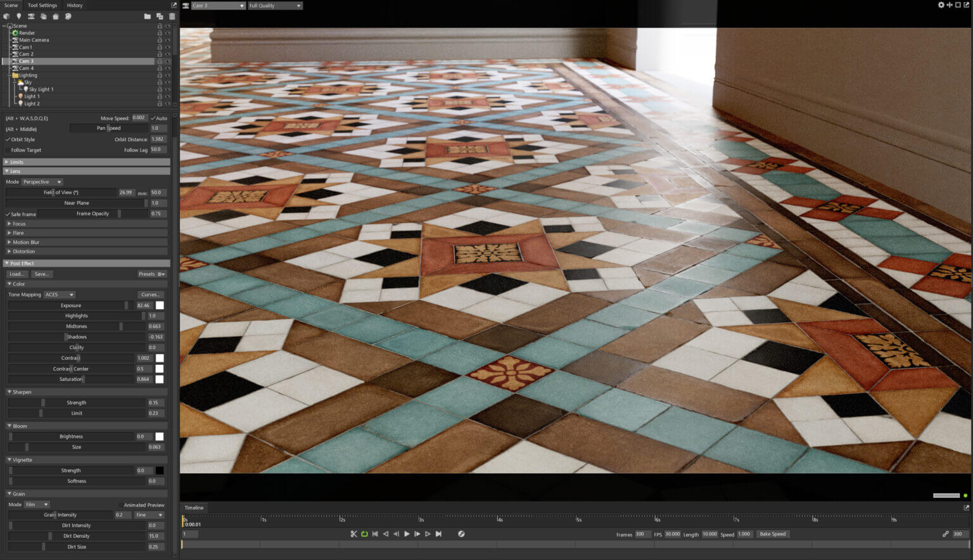Toggle the Auto move speed checkbox
The image size is (973, 560).
tap(153, 118)
